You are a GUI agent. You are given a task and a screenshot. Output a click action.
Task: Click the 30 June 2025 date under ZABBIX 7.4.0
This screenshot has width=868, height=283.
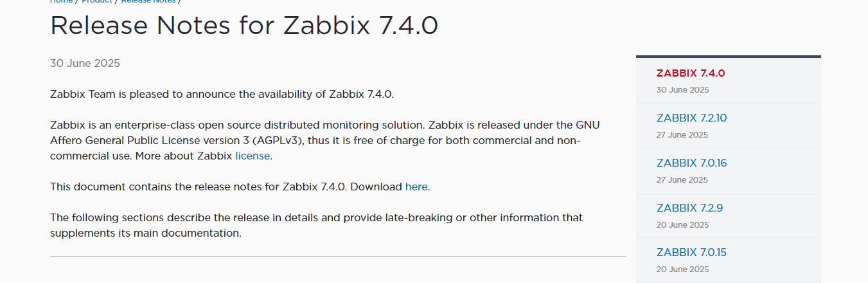point(682,90)
